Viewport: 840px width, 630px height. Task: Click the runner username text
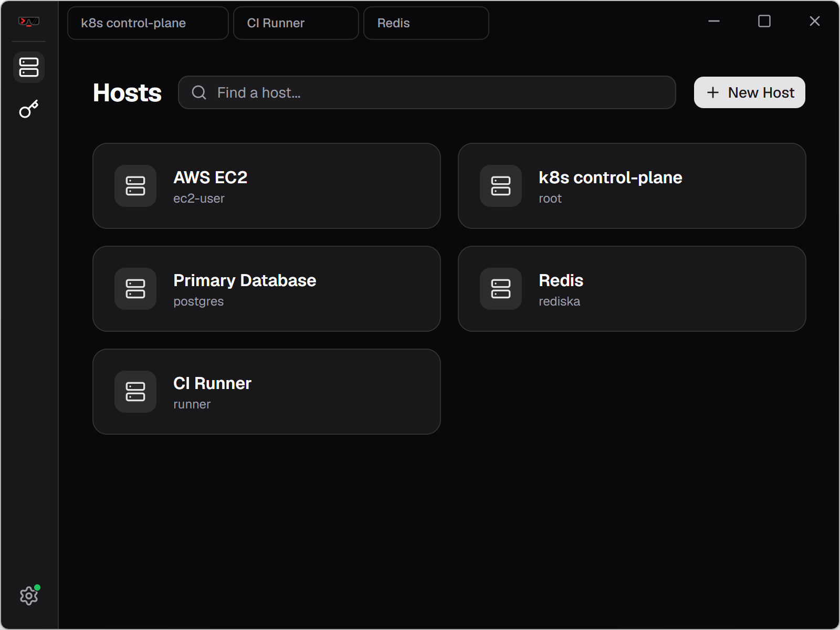(x=192, y=404)
